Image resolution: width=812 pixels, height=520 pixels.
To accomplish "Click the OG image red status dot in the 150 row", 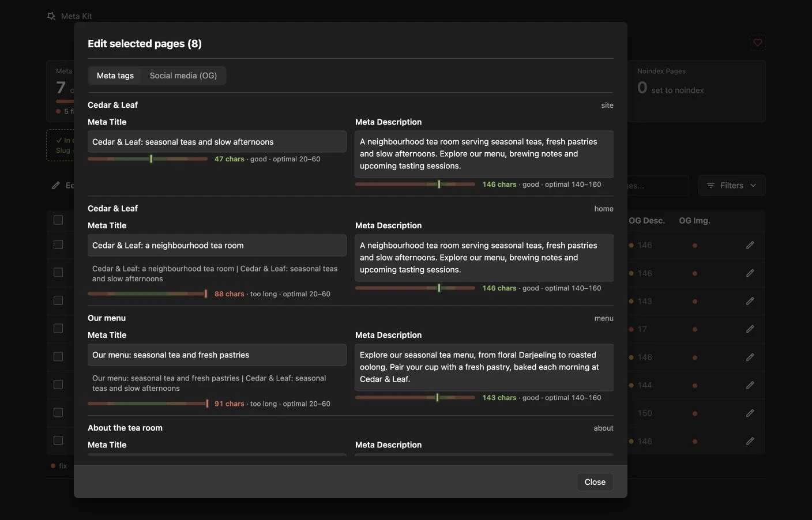I will (695, 413).
